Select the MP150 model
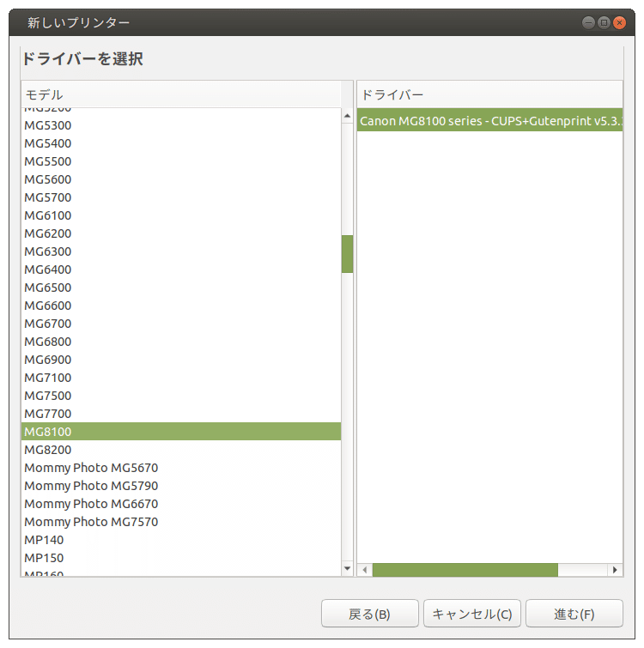 pos(181,558)
